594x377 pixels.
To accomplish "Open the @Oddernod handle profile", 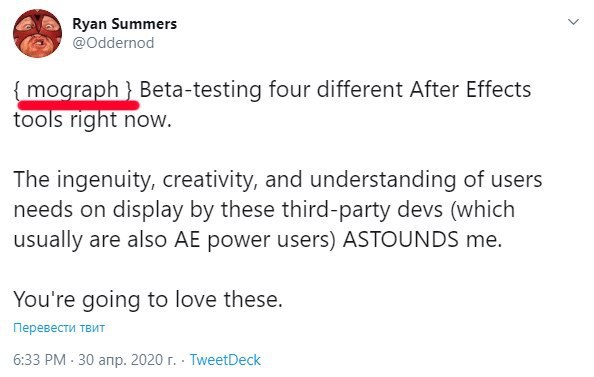I will pos(113,43).
